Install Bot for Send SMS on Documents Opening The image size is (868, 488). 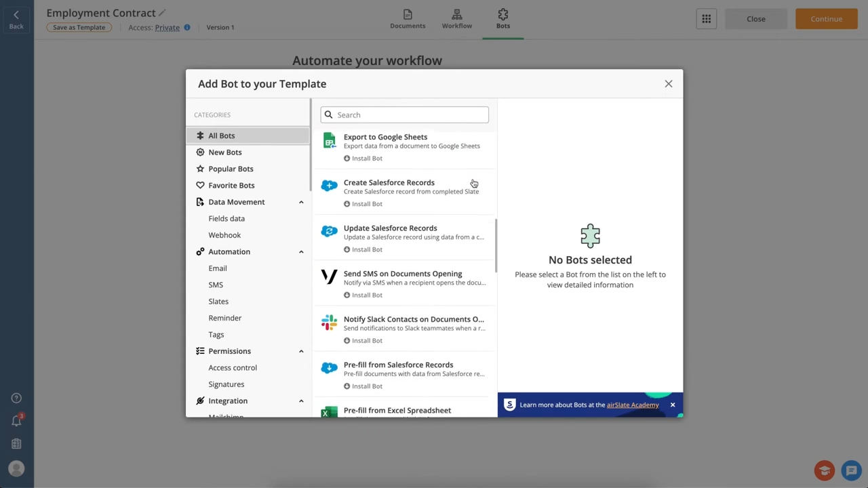pyautogui.click(x=363, y=295)
